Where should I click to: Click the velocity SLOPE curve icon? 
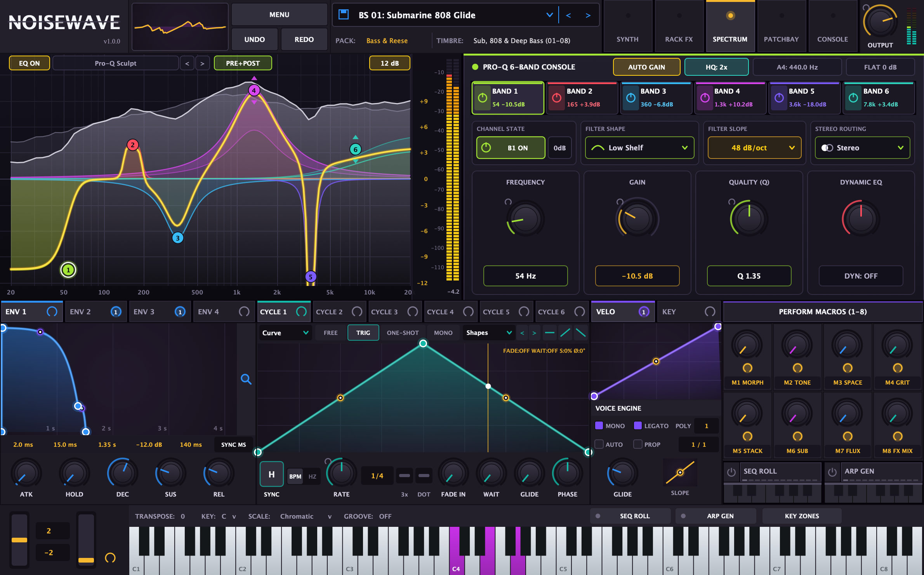click(x=680, y=472)
